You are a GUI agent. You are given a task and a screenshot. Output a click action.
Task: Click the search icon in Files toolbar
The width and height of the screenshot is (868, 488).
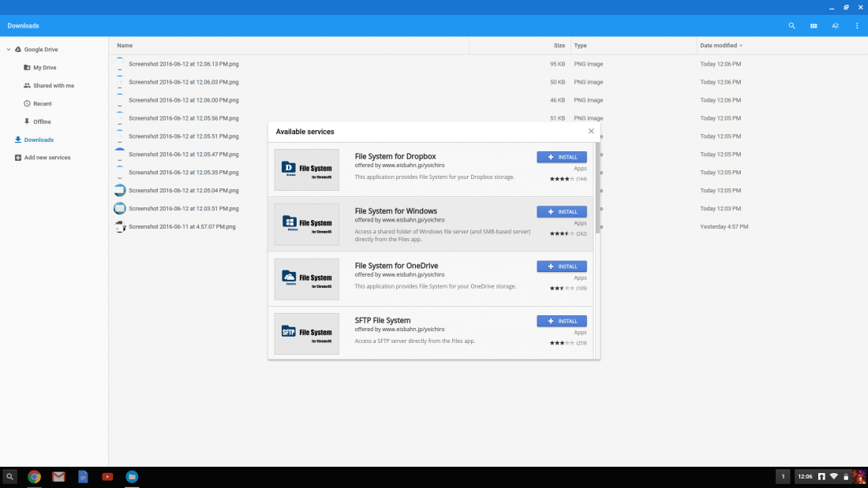792,26
